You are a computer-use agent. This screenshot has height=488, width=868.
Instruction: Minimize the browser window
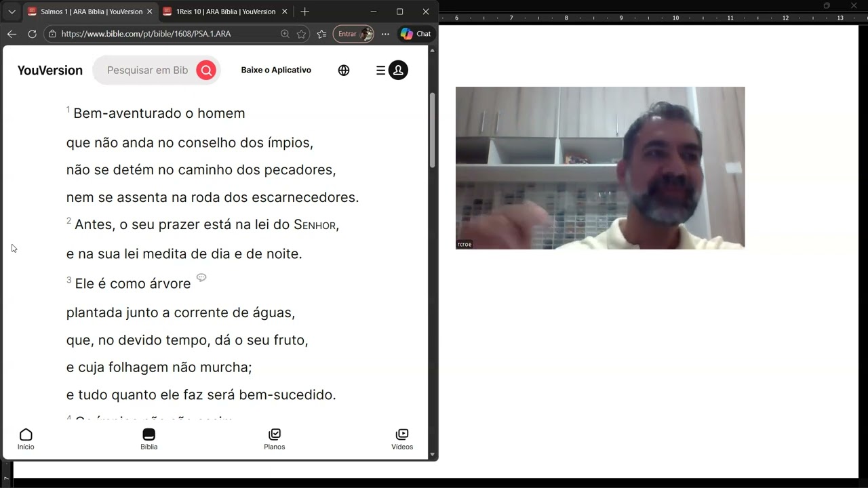coord(373,12)
